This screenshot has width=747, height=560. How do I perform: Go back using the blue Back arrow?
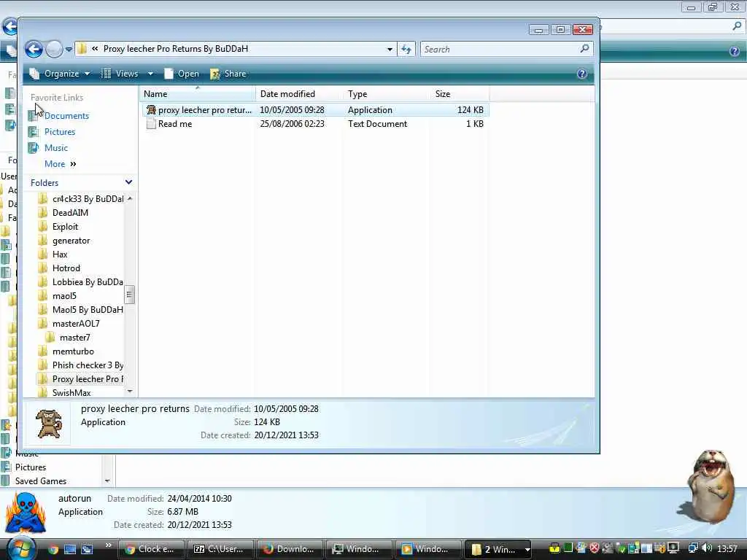tap(34, 49)
